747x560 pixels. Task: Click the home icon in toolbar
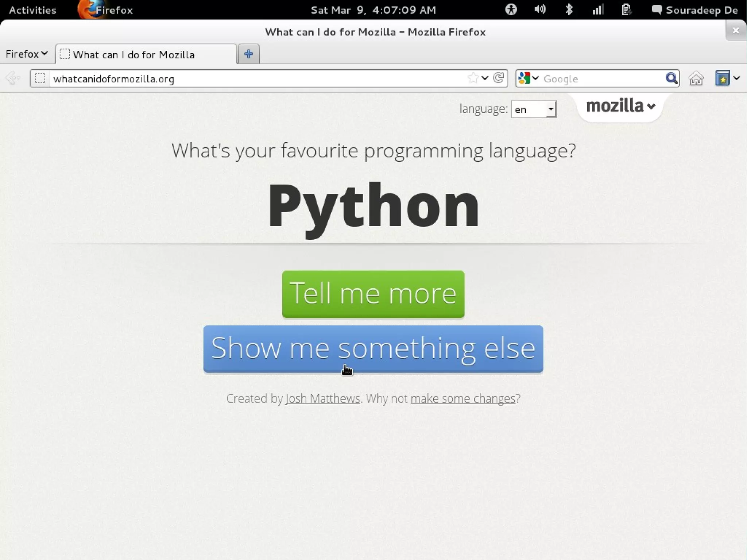696,78
